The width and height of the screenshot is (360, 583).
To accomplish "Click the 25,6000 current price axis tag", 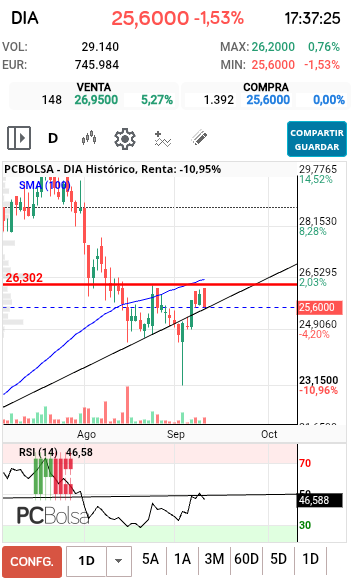I will [x=319, y=307].
